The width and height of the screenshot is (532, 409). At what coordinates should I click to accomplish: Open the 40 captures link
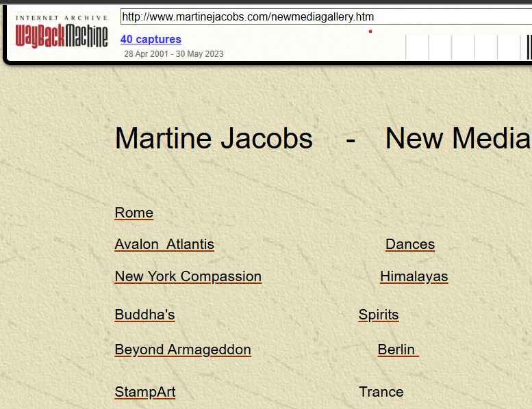[151, 40]
